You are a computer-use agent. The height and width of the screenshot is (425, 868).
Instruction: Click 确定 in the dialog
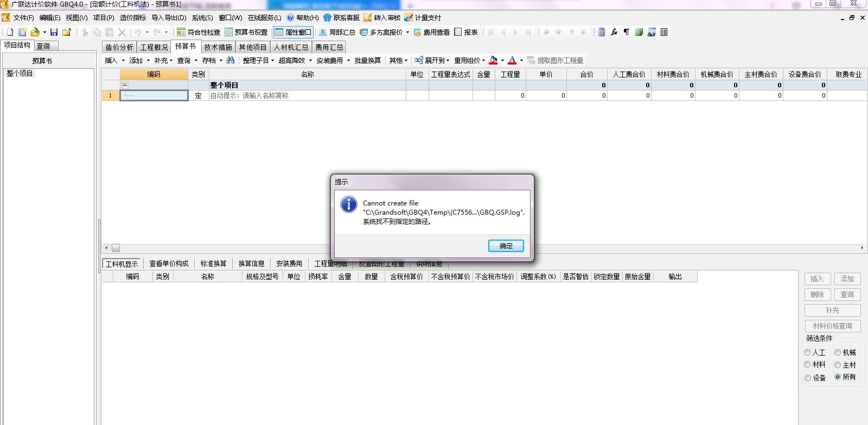tap(506, 246)
